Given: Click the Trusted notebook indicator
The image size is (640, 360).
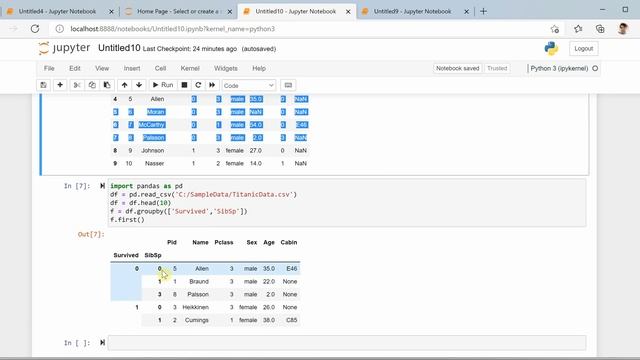Looking at the screenshot, I should click(x=497, y=68).
